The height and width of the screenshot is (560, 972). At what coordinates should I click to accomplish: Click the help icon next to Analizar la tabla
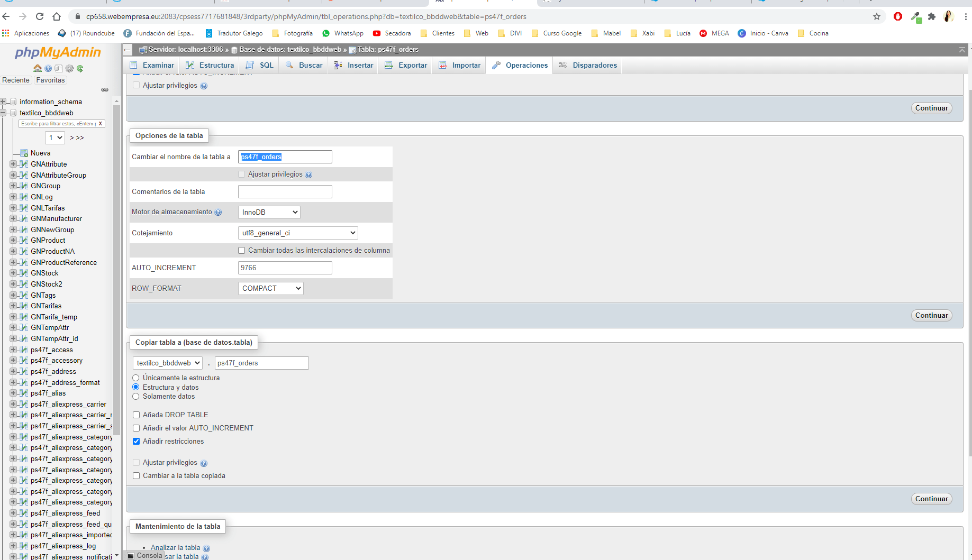(206, 548)
